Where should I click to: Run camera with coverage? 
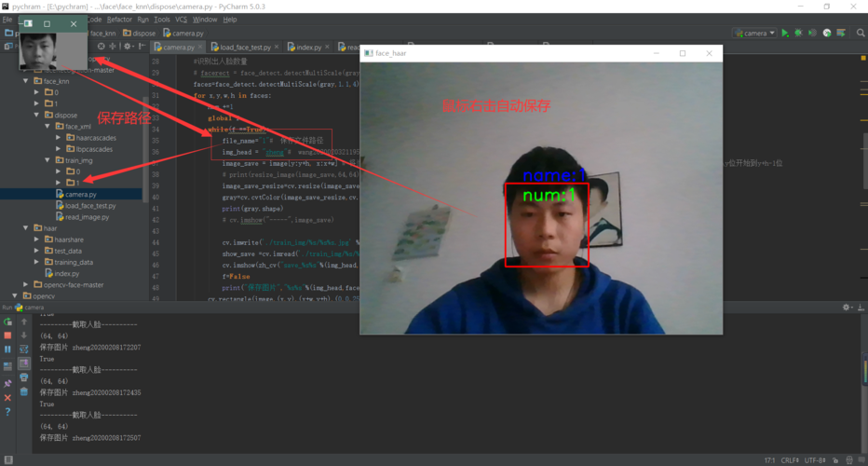click(x=813, y=34)
